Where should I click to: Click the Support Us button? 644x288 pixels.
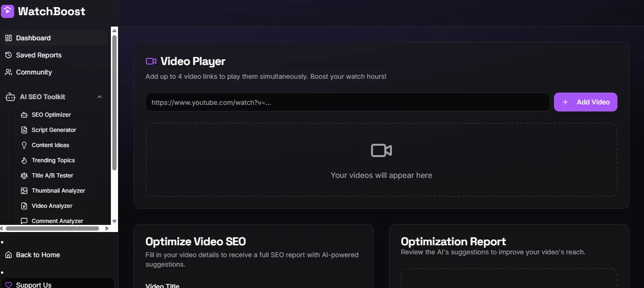click(34, 285)
